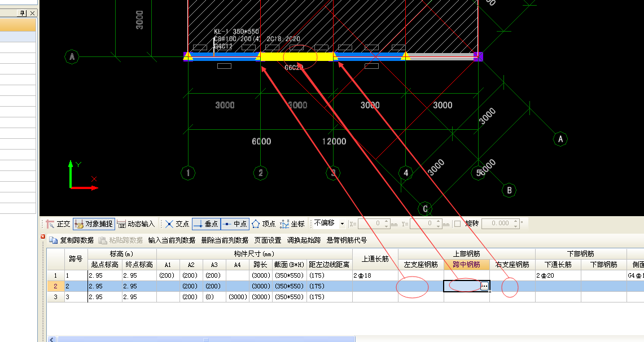
Task: Enable 顶点 vertex snap
Action: click(264, 223)
